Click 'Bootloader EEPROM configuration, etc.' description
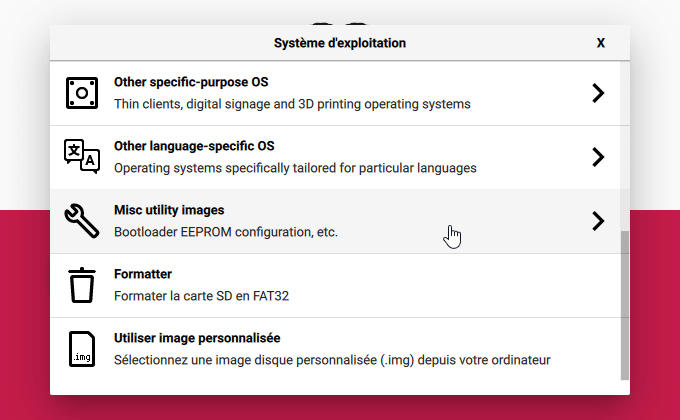 [x=226, y=232]
